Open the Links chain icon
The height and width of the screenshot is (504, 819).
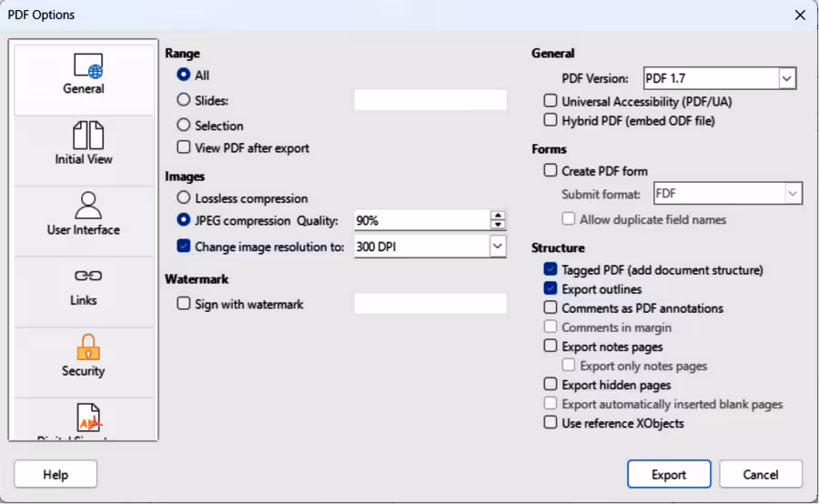click(88, 276)
